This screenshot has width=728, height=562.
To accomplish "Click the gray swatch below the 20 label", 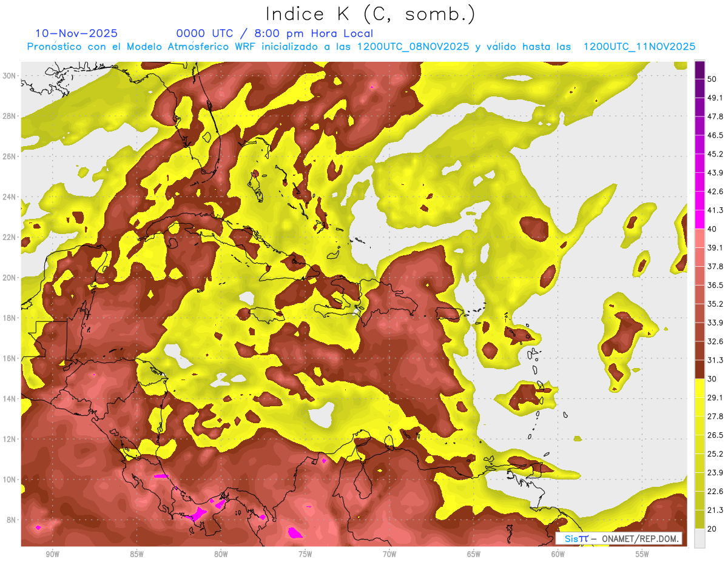I will 699,538.
